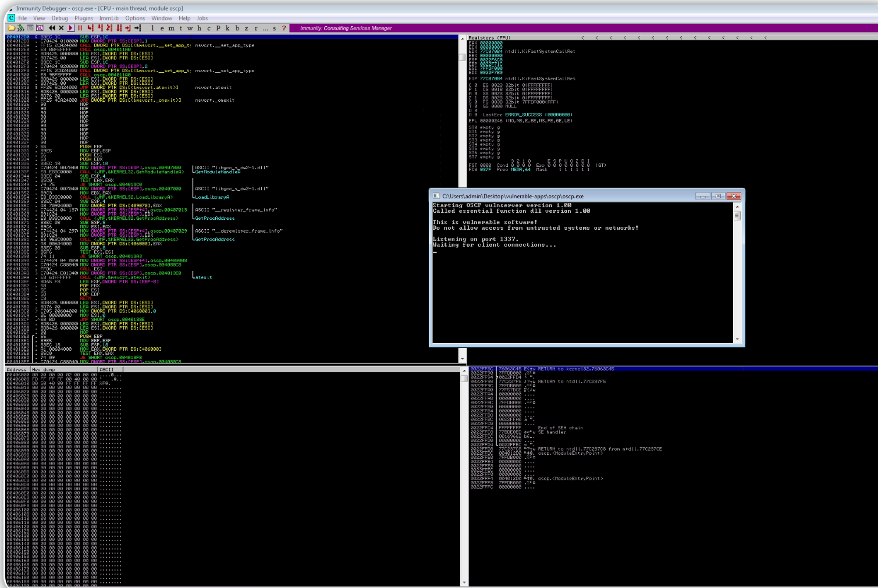Open Handles window with 'h' button
The image size is (878, 588).
click(x=199, y=28)
